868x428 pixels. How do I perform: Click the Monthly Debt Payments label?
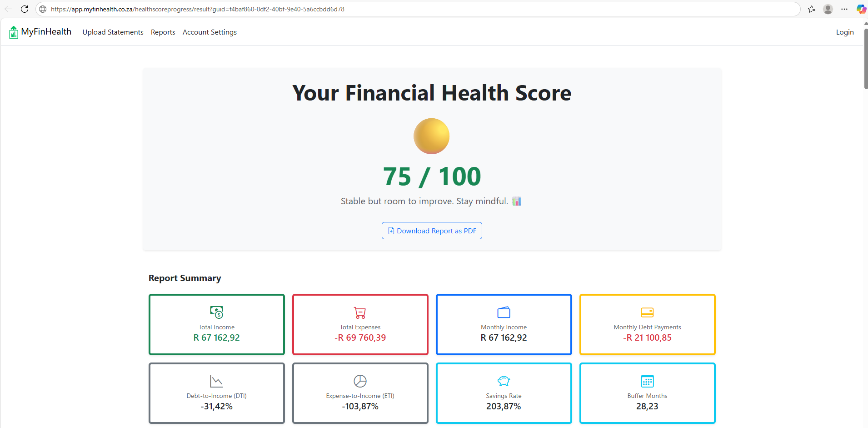(647, 327)
